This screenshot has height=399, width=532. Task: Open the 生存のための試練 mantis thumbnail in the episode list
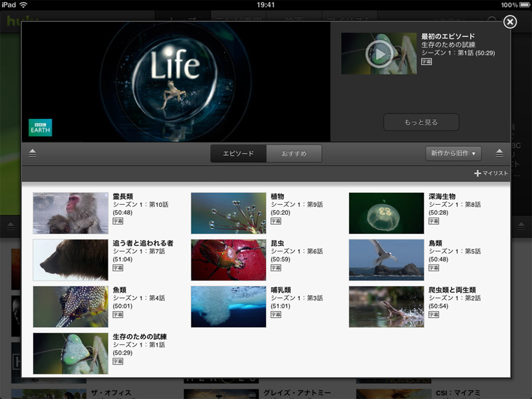[x=70, y=354]
